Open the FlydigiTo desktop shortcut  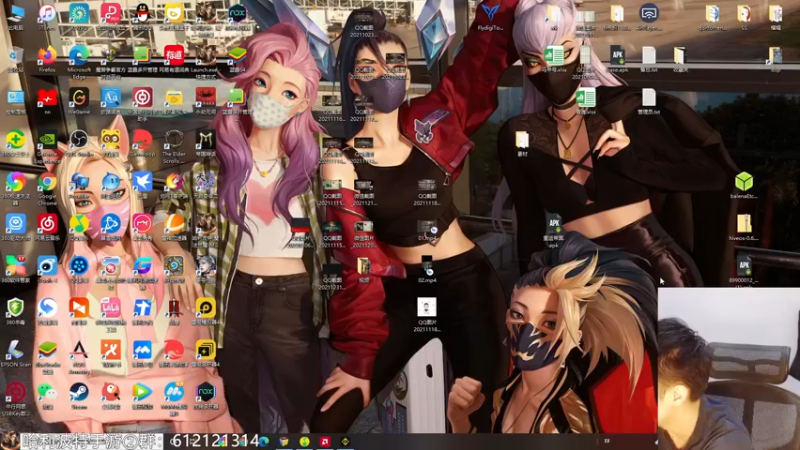(490, 16)
